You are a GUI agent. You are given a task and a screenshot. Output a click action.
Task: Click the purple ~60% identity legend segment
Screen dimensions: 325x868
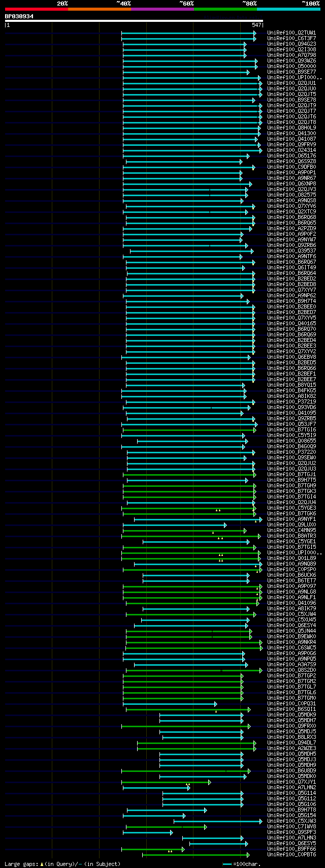coord(162,9)
